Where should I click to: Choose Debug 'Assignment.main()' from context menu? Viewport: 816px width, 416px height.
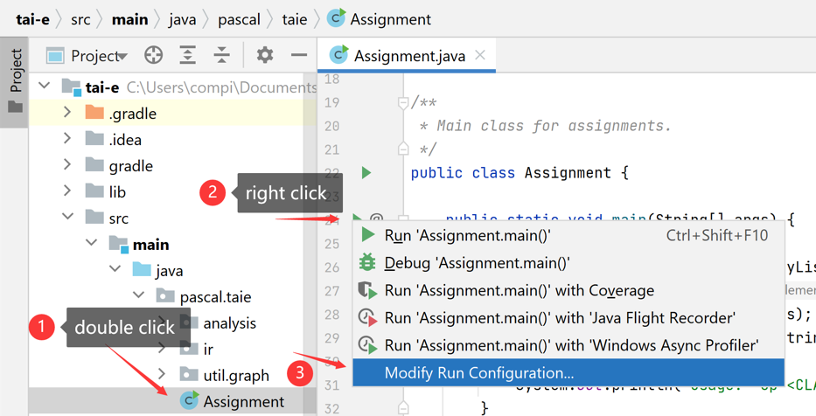(568, 263)
